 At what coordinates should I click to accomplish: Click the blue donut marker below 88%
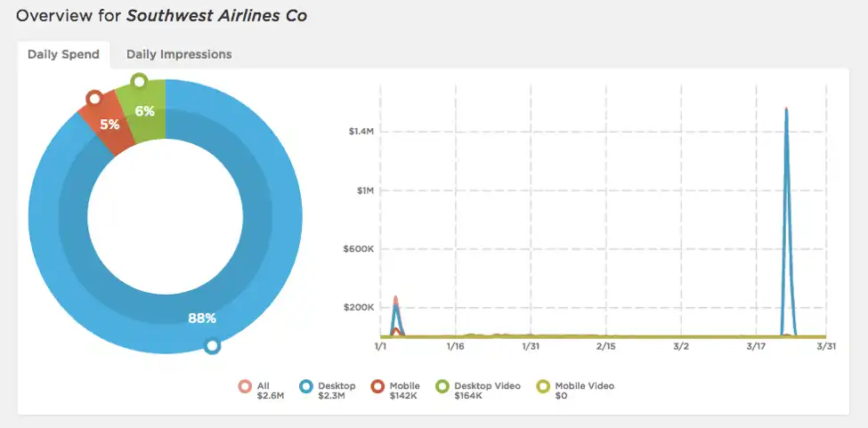coord(212,347)
